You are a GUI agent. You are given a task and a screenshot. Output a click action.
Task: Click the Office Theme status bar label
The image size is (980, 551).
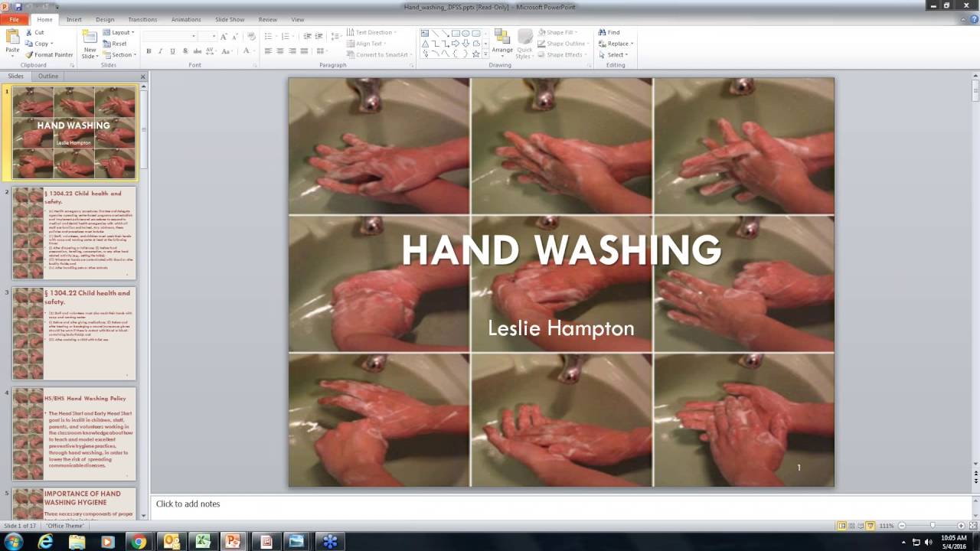pyautogui.click(x=64, y=526)
